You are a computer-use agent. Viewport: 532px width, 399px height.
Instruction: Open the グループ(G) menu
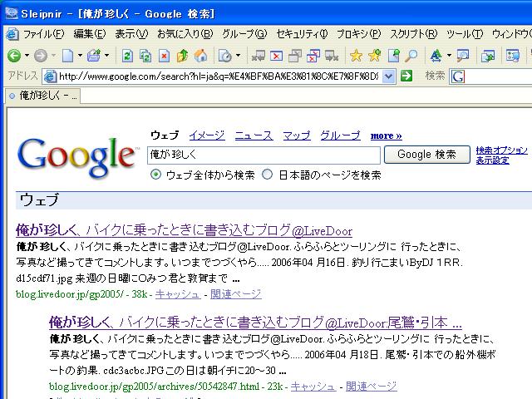pos(244,34)
